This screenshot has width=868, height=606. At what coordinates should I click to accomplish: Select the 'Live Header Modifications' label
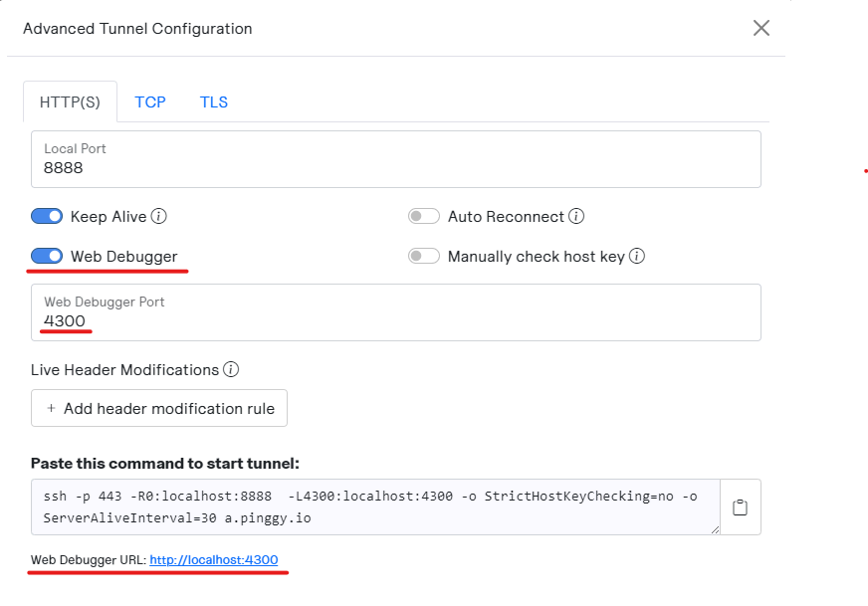[x=124, y=370]
